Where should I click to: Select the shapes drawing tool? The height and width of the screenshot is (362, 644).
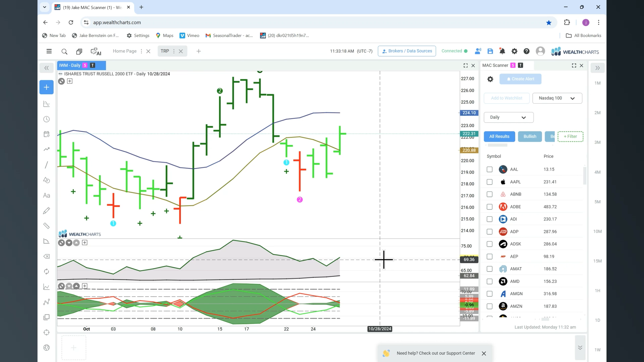[x=47, y=180]
